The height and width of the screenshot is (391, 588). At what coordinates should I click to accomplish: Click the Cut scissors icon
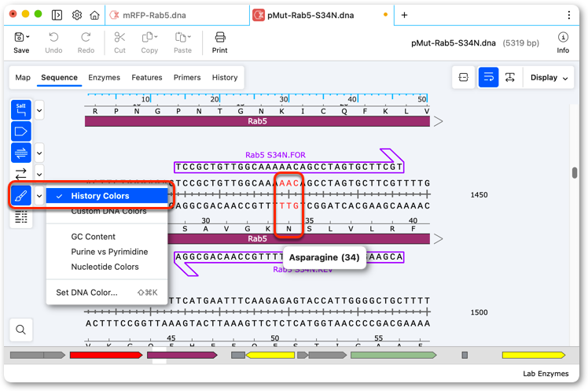click(119, 37)
